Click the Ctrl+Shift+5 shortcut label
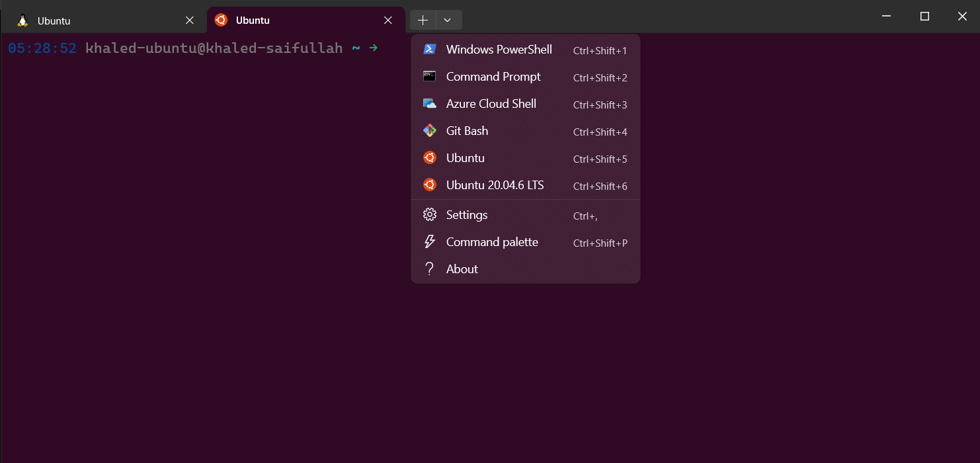 600,159
